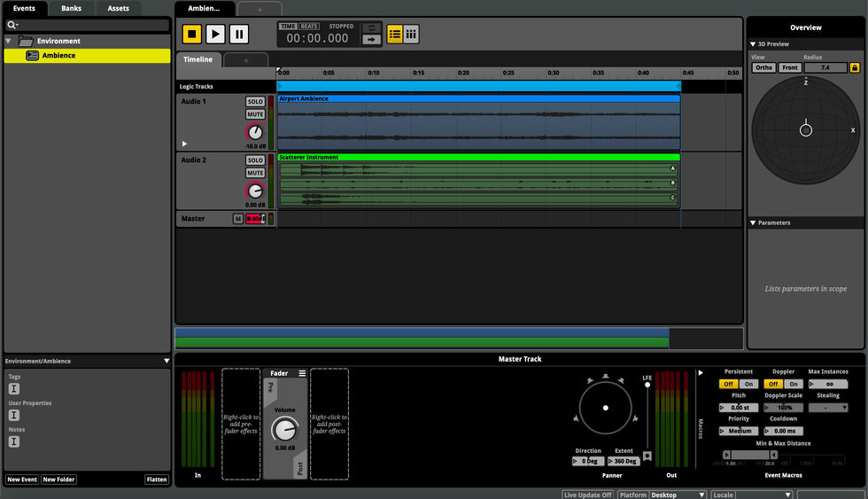Click the Audio 1 volume knob
Viewport: 868px width, 499px height.
click(255, 132)
